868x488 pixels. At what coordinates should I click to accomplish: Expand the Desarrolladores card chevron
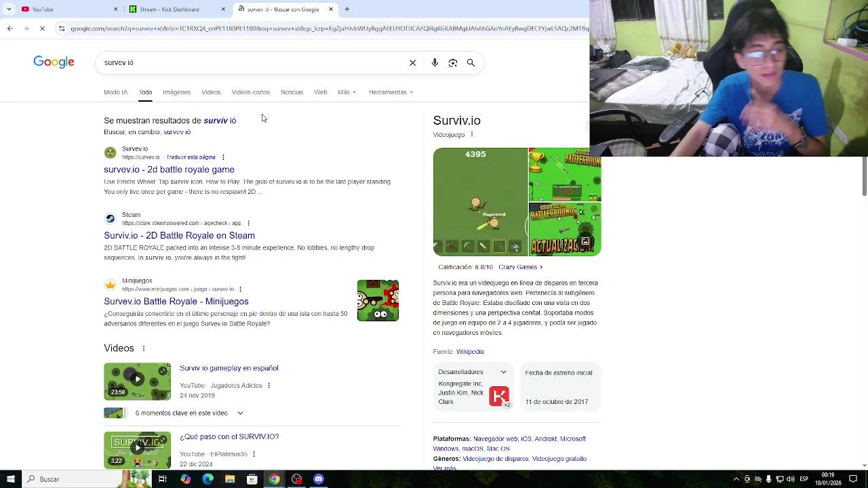pos(503,372)
